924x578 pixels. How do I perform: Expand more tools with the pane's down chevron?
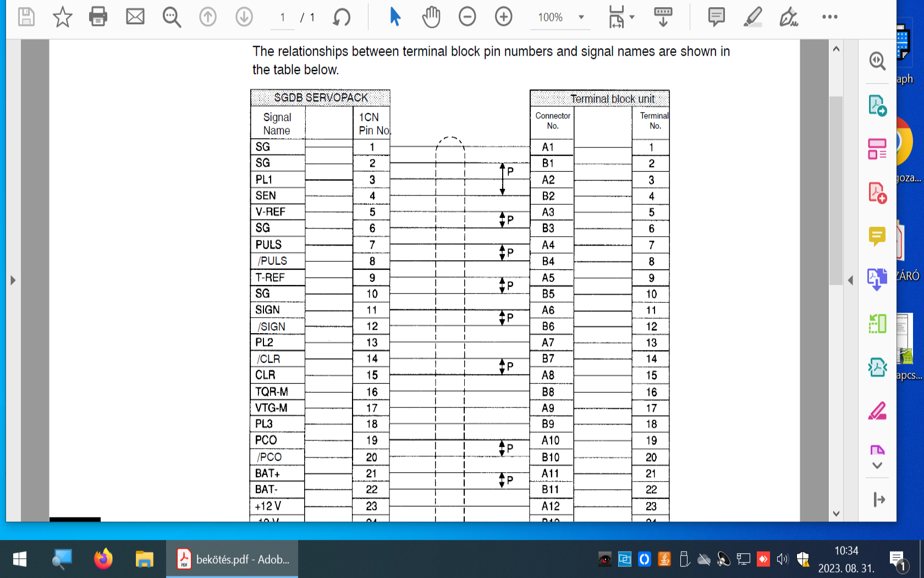tap(877, 466)
